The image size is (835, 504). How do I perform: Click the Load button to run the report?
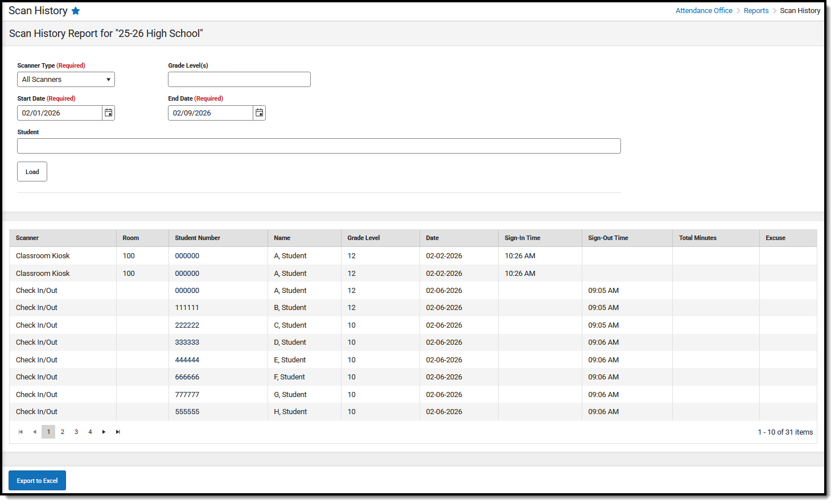pos(32,171)
